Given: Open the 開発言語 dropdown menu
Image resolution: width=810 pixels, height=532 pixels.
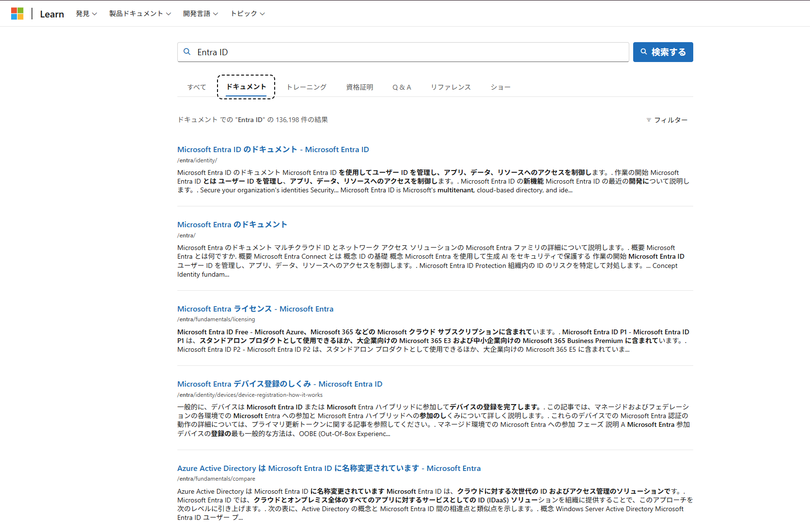Looking at the screenshot, I should point(200,14).
